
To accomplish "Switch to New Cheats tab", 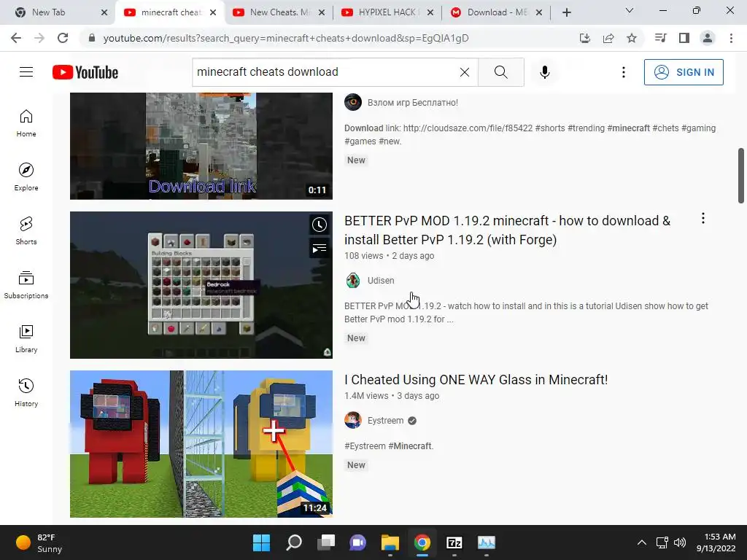I will [279, 12].
